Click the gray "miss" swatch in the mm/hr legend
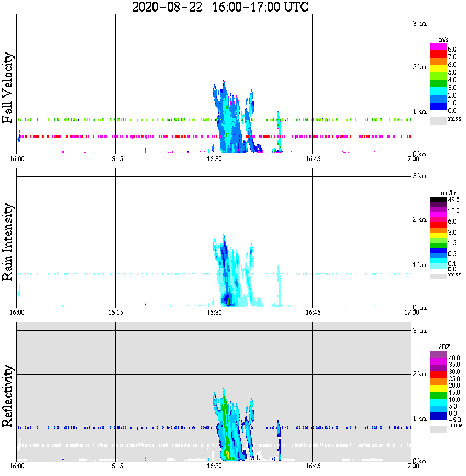Viewport: 466px width, 476px height. coord(438,276)
